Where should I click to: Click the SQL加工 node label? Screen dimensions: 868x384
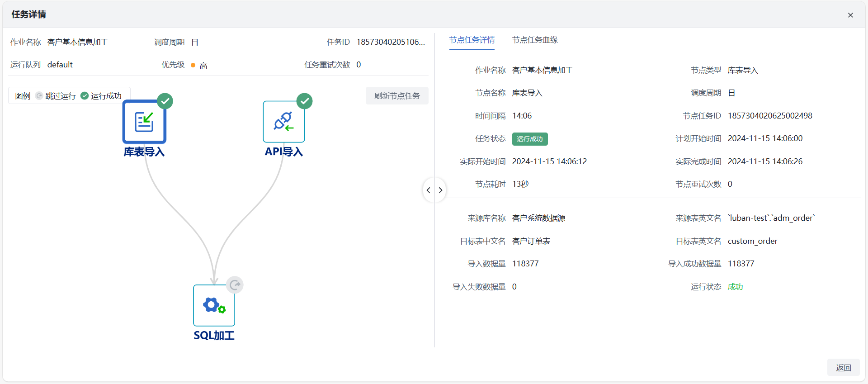tap(214, 336)
